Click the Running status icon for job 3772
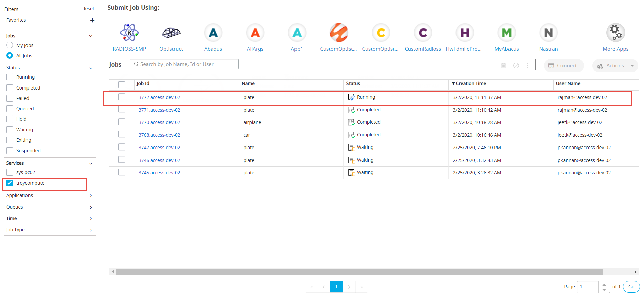The height and width of the screenshot is (295, 644). point(351,97)
